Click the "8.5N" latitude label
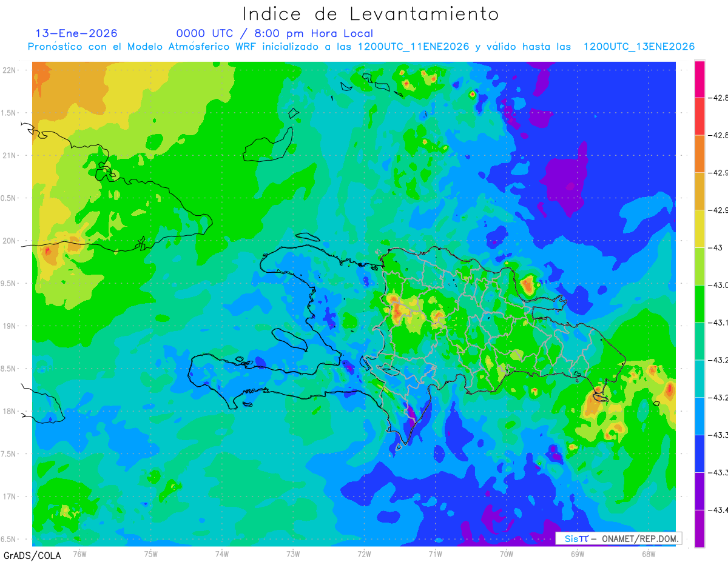728x562 pixels. point(9,369)
